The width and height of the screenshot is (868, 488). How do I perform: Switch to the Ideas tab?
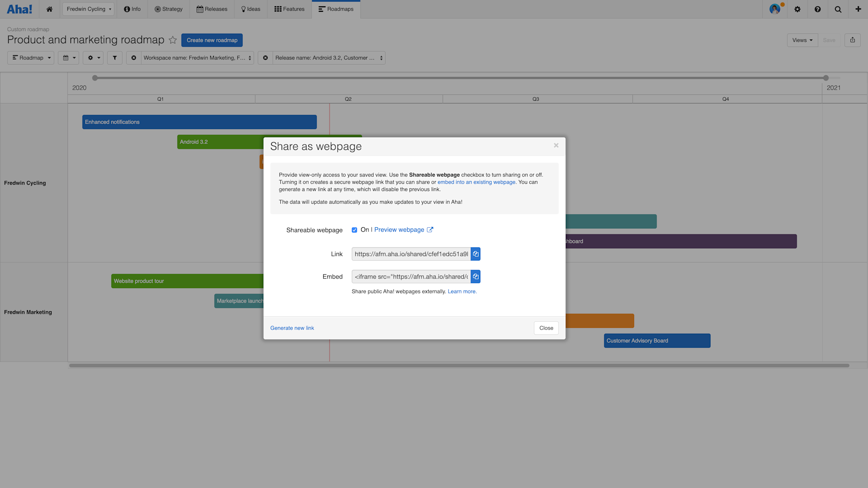click(x=250, y=9)
